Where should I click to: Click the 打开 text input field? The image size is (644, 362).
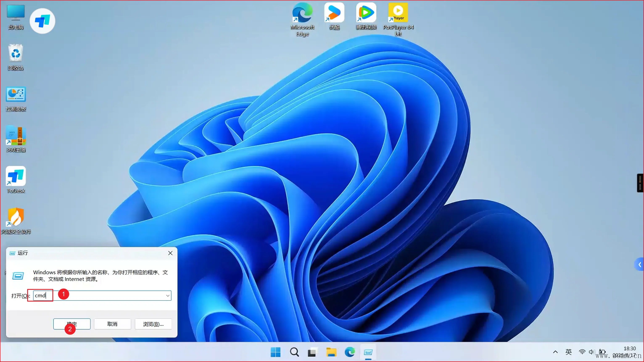coord(105,296)
